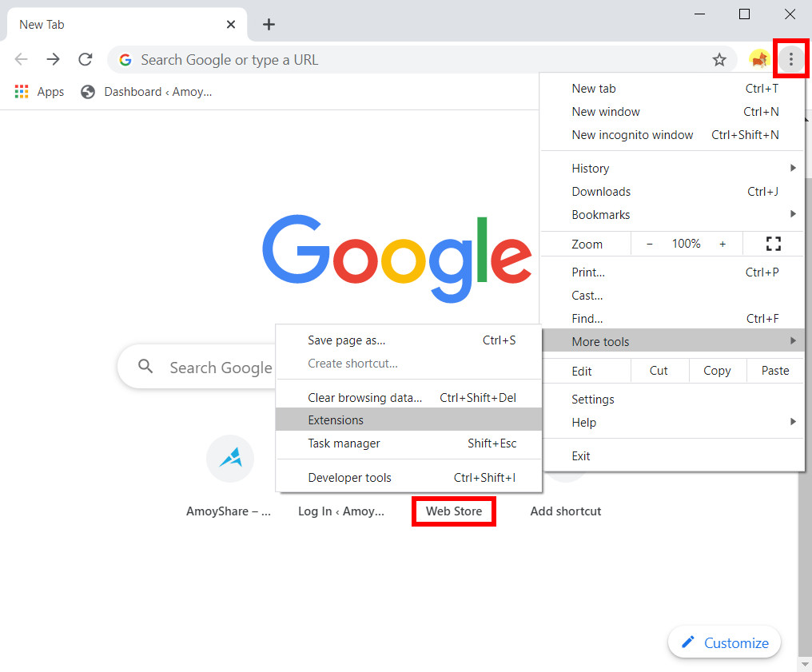Click the Google logo
The width and height of the screenshot is (812, 672).
[396, 258]
